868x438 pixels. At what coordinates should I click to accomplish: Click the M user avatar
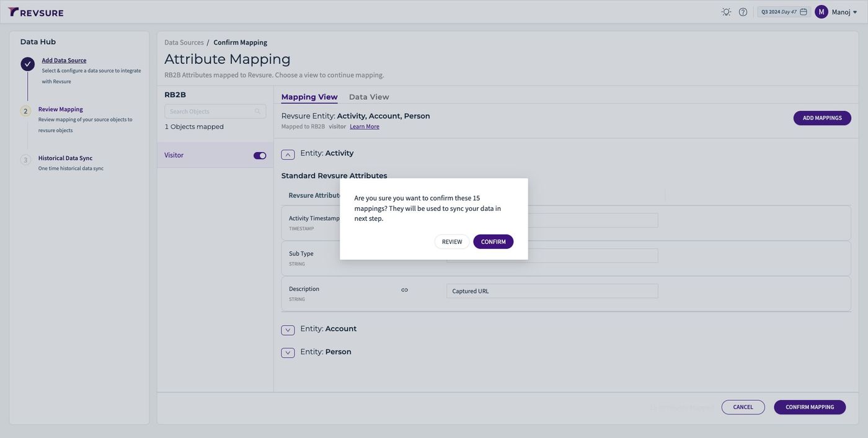click(821, 12)
